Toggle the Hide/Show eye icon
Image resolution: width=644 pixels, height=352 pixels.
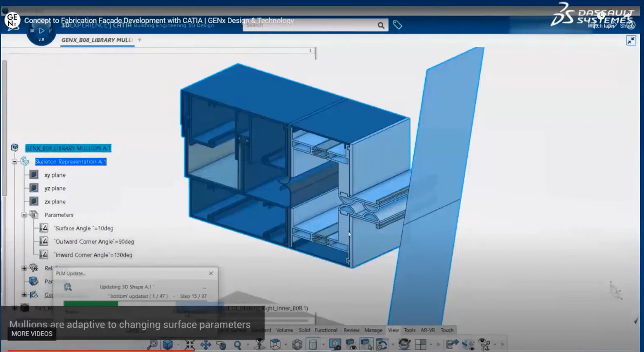[x=350, y=343]
